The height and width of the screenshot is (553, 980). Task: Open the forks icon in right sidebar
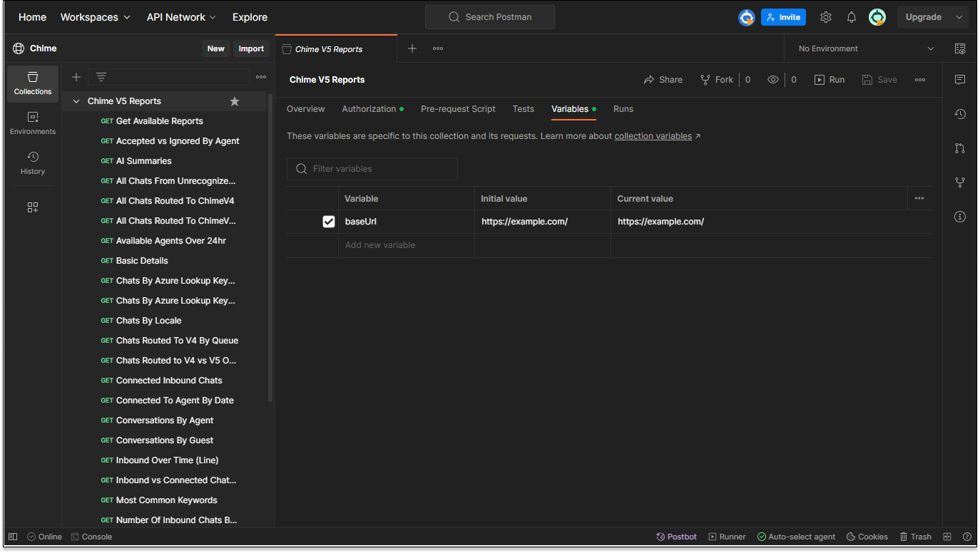pos(960,182)
